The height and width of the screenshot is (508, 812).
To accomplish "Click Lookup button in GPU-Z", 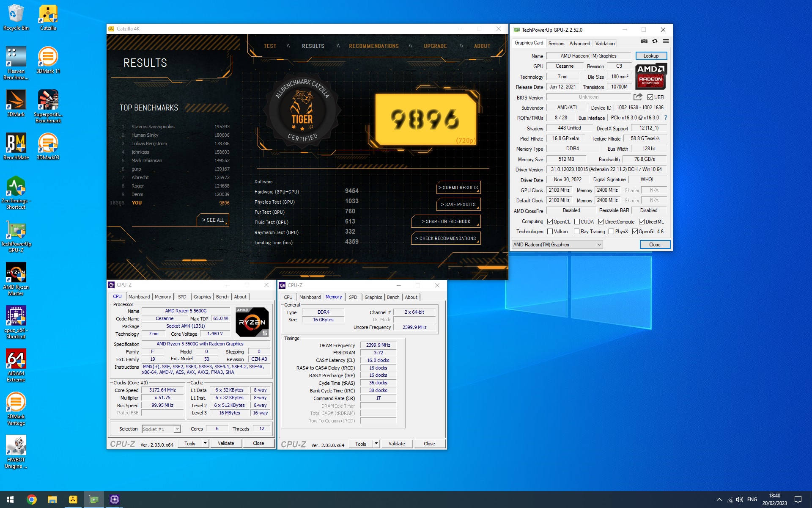I will 651,56.
